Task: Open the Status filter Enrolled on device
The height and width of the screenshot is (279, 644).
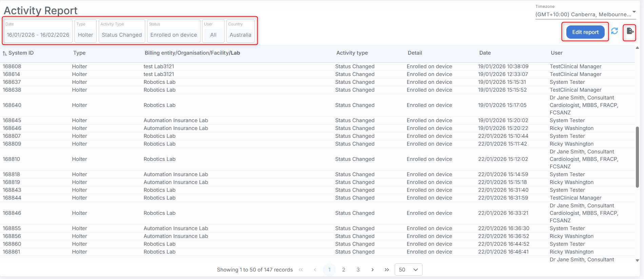Action: tap(174, 35)
